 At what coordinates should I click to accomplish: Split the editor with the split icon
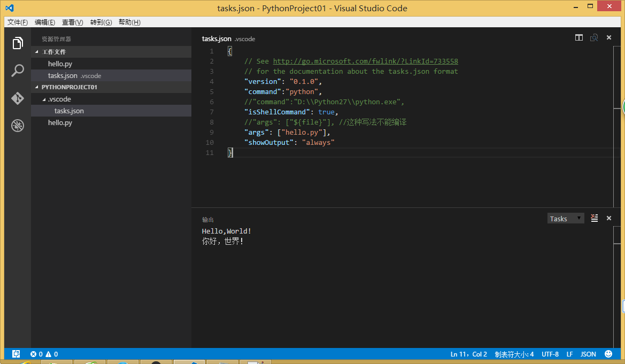[579, 37]
